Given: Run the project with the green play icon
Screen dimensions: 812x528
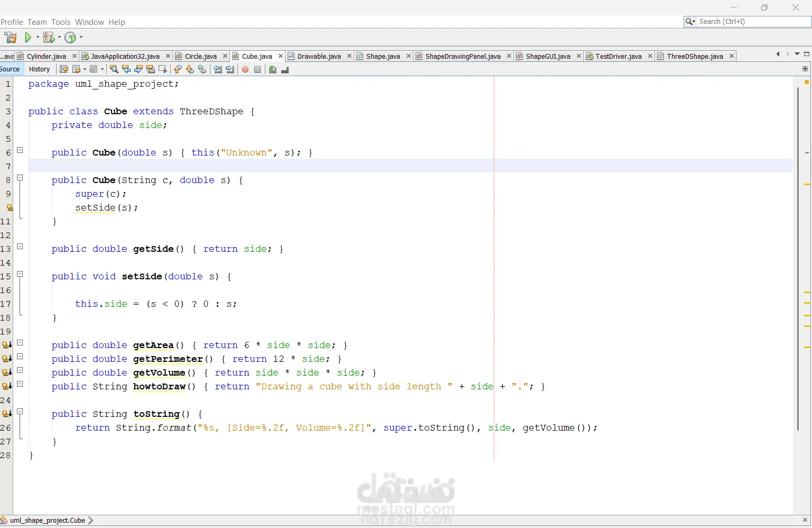Looking at the screenshot, I should pos(28,37).
